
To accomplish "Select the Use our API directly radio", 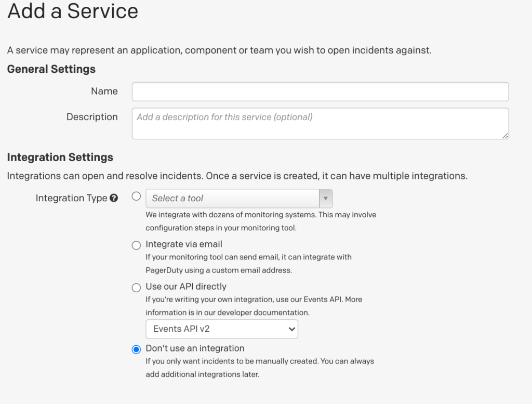I will click(136, 288).
